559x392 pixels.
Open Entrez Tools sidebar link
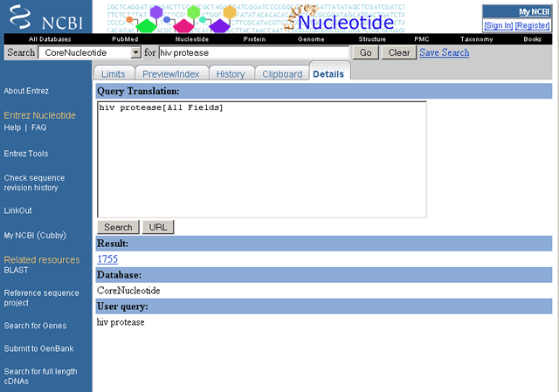(26, 154)
